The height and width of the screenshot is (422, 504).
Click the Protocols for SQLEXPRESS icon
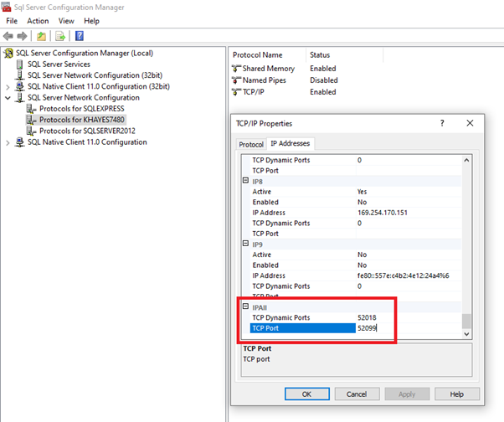[x=31, y=109]
